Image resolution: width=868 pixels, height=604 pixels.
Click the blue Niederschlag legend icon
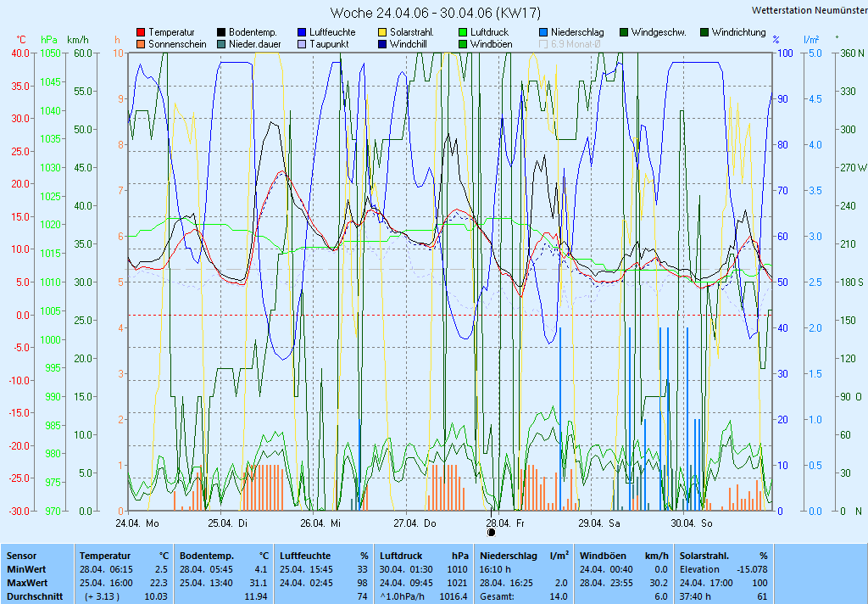coord(543,32)
